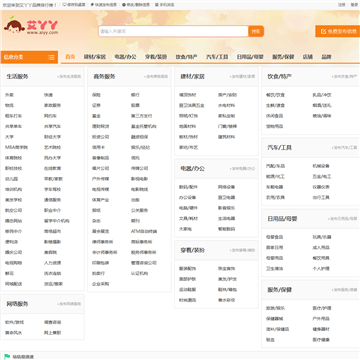Click the 发布 link in 饮食/特产 section header
This screenshot has width=360, height=360.
click(x=345, y=77)
